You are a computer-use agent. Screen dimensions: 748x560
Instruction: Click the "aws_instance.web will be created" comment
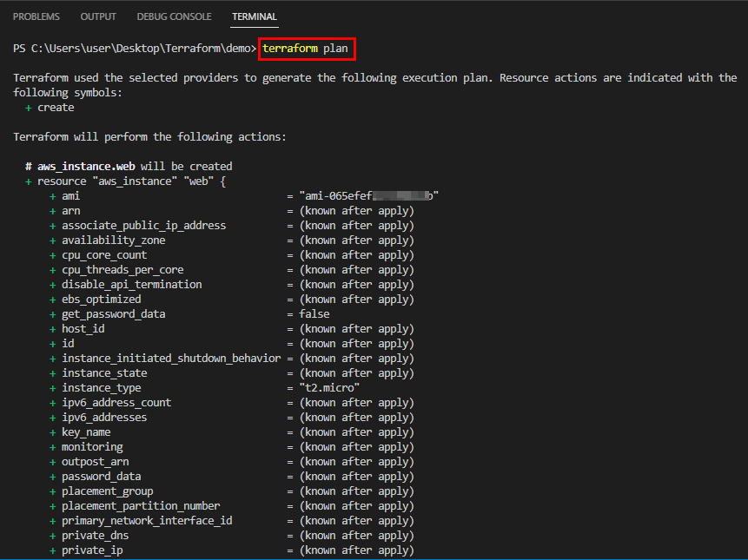click(x=135, y=166)
